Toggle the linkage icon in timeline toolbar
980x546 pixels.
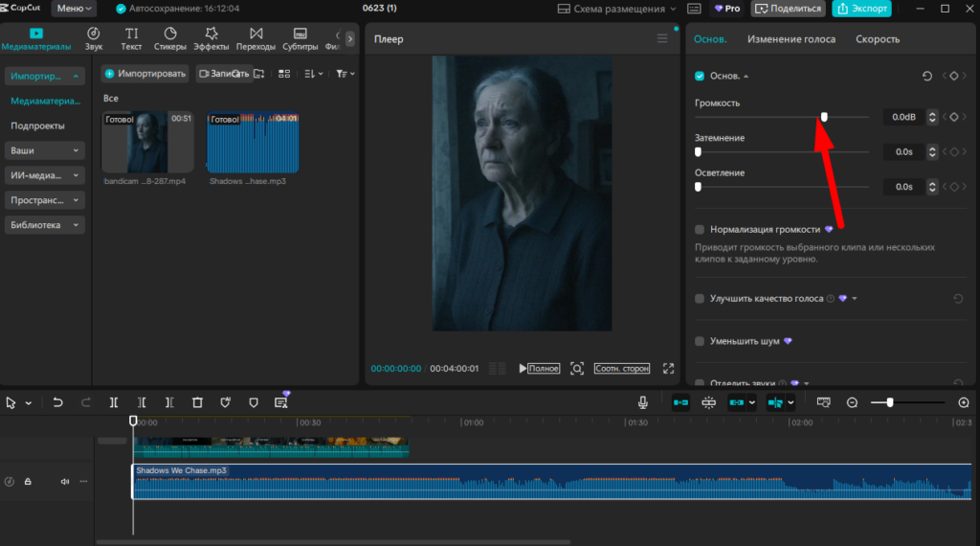pos(736,402)
